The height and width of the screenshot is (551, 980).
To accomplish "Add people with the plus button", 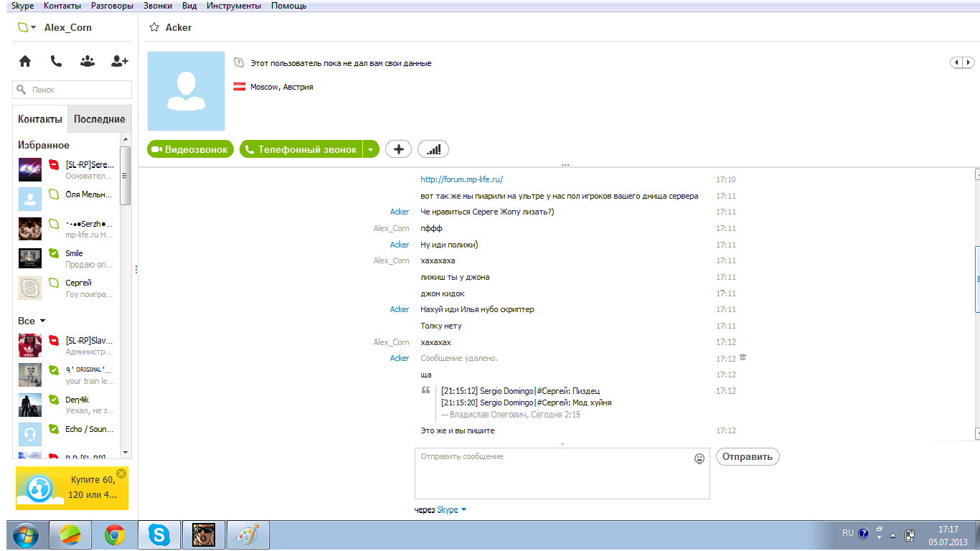I will pos(398,149).
